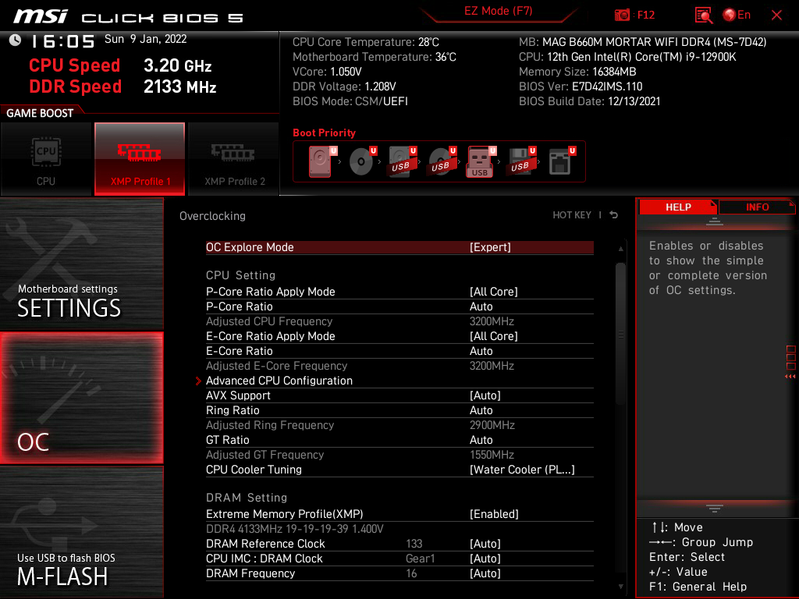Select the USB floppy boot device icon
This screenshot has width=799, height=599.
tap(521, 162)
